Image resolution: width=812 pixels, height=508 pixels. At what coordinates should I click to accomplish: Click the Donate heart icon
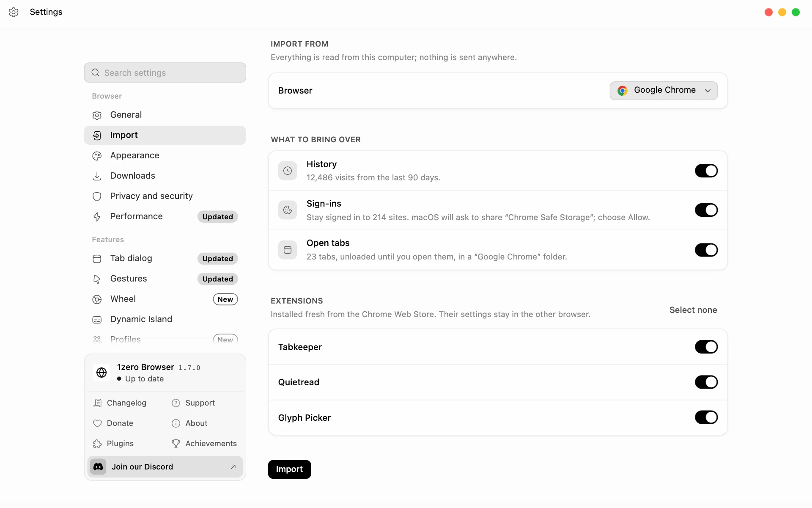coord(97,423)
